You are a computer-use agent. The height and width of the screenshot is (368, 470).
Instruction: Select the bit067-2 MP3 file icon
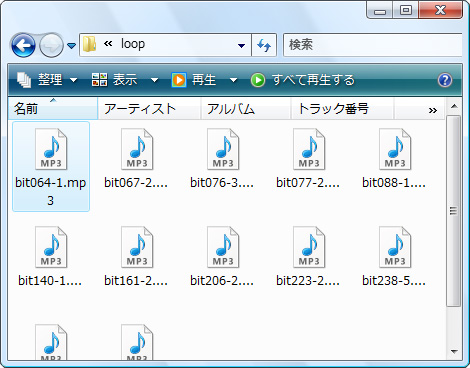[137, 149]
